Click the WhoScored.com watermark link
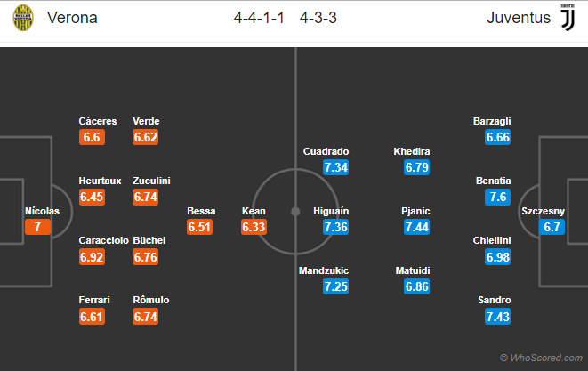 click(541, 358)
